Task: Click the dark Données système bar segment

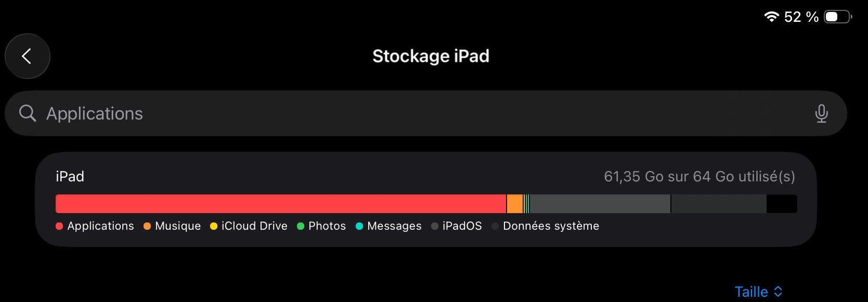Action: [x=719, y=204]
